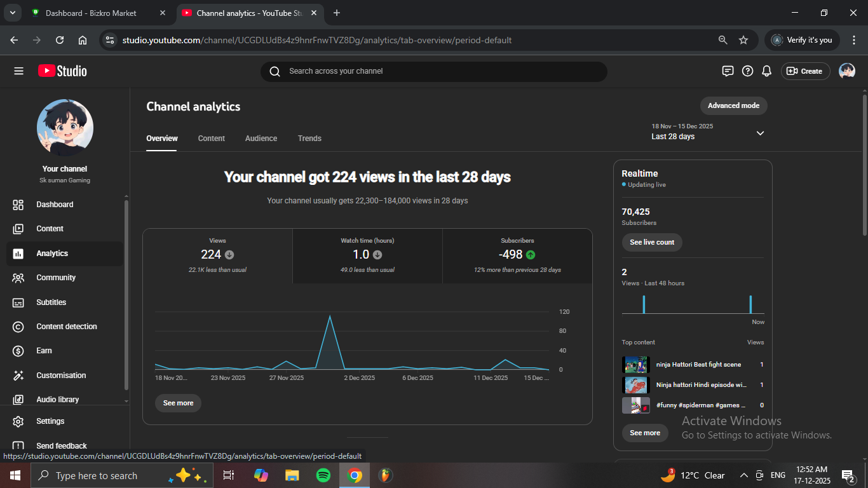Open Spotify from the taskbar
This screenshot has width=868, height=488.
coord(323,475)
